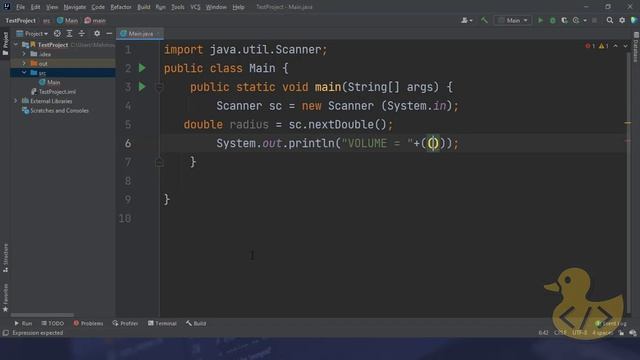Open the Refactor menu
Image resolution: width=640 pixels, height=360 pixels.
point(121,7)
